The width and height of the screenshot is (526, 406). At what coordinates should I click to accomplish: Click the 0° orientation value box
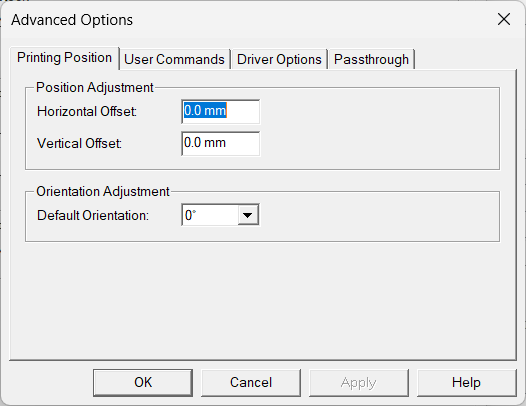(x=210, y=215)
